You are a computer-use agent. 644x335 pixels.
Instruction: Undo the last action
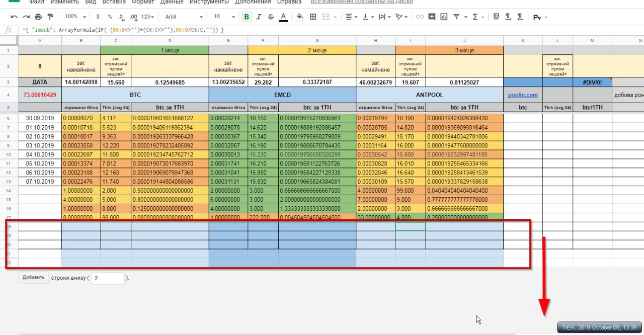14,17
